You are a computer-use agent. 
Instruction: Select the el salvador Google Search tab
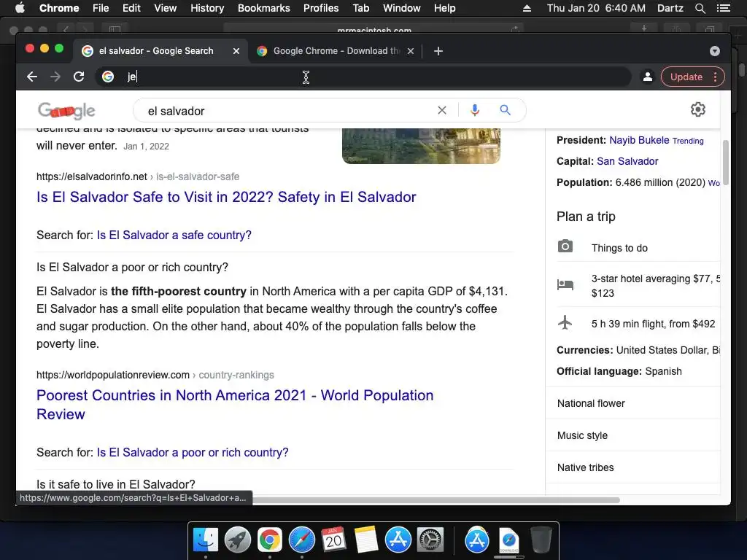160,51
